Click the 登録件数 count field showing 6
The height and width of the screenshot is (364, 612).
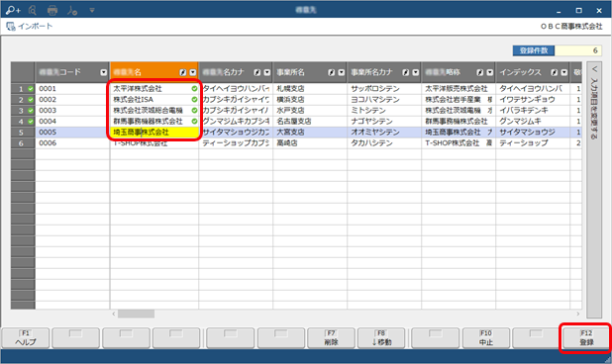tap(577, 50)
